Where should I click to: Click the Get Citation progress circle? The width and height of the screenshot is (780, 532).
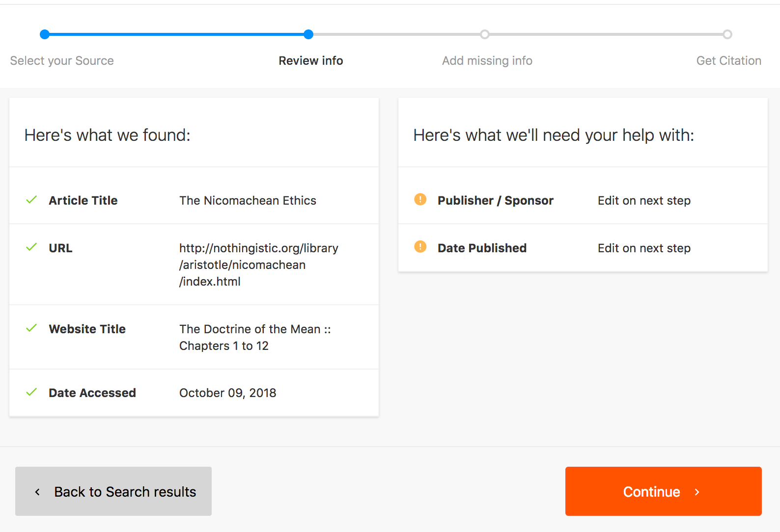727,34
